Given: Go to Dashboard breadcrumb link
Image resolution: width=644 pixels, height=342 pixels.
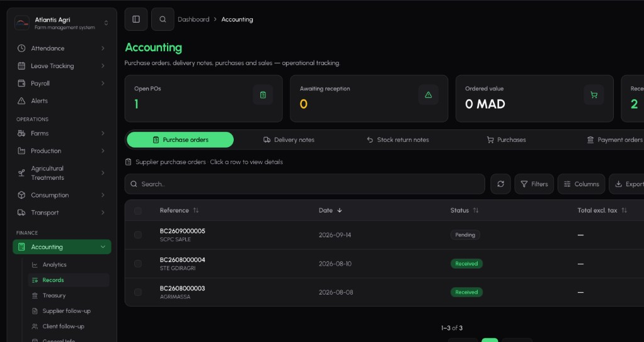Looking at the screenshot, I should (x=193, y=20).
